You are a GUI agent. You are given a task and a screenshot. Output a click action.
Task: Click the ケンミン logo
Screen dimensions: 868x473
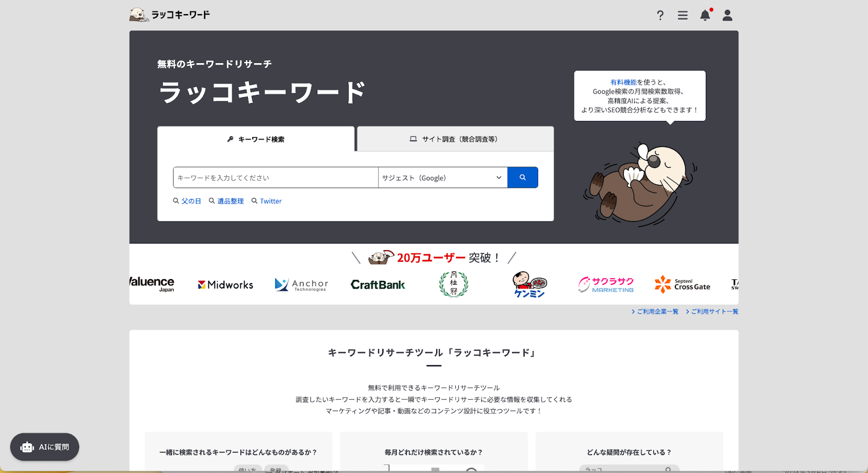tap(529, 285)
